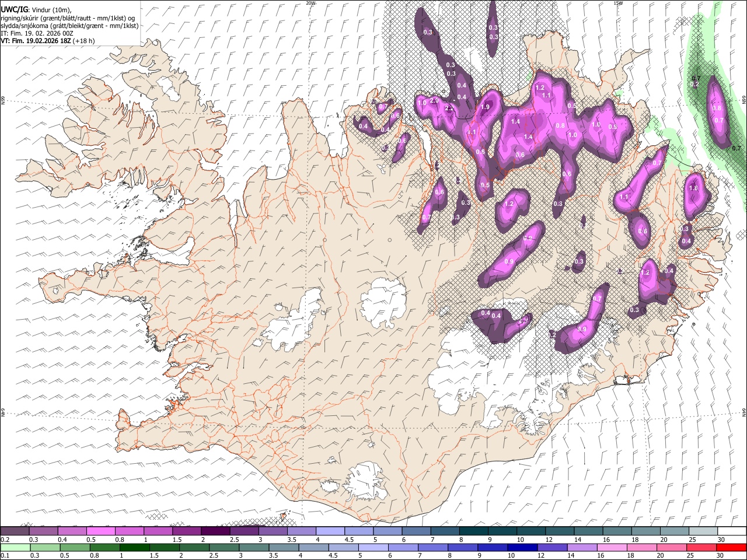Click the '2.0' snowfall value on the map
The height and width of the screenshot is (560, 747).
pos(434,100)
